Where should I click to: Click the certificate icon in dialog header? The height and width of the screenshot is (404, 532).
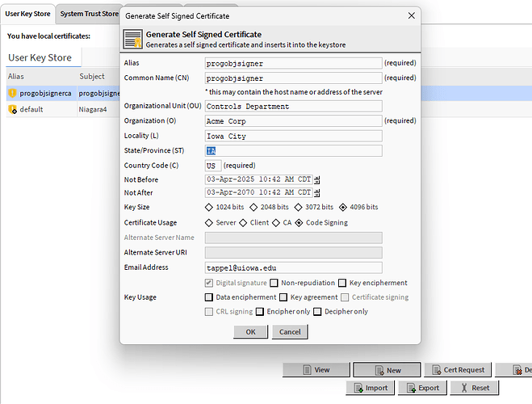pos(133,40)
